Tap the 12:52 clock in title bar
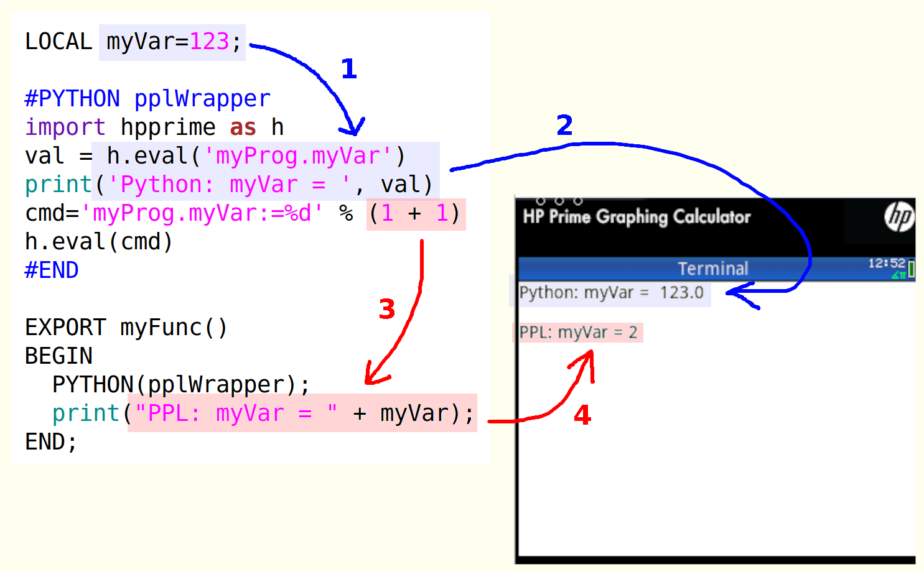924x572 pixels. point(887,263)
